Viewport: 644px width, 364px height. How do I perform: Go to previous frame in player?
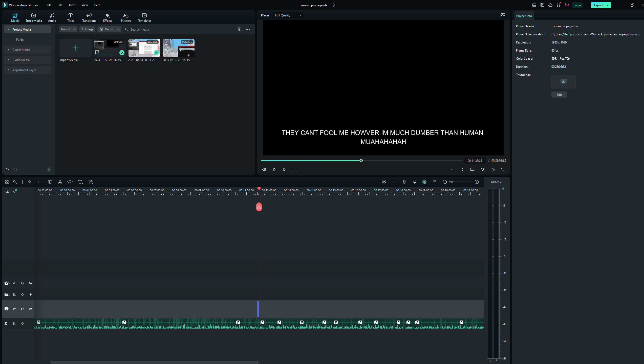[x=264, y=170]
